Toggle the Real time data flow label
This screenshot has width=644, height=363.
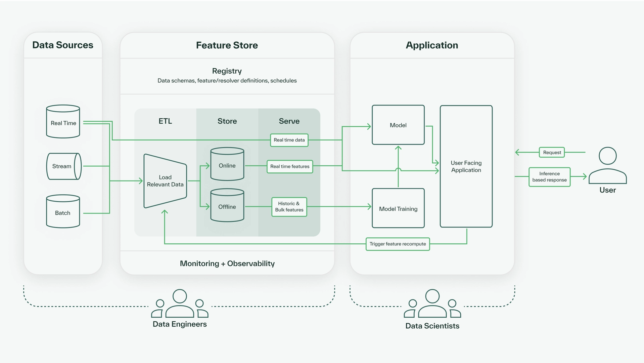coord(289,140)
